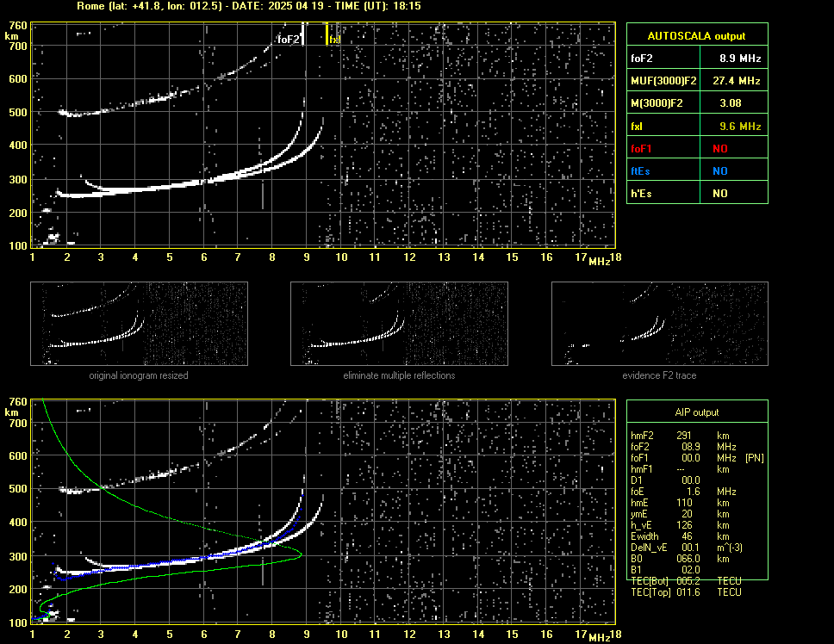Select the '9.6 MHz' fxI value
This screenshot has height=644, width=834.
pyautogui.click(x=740, y=126)
